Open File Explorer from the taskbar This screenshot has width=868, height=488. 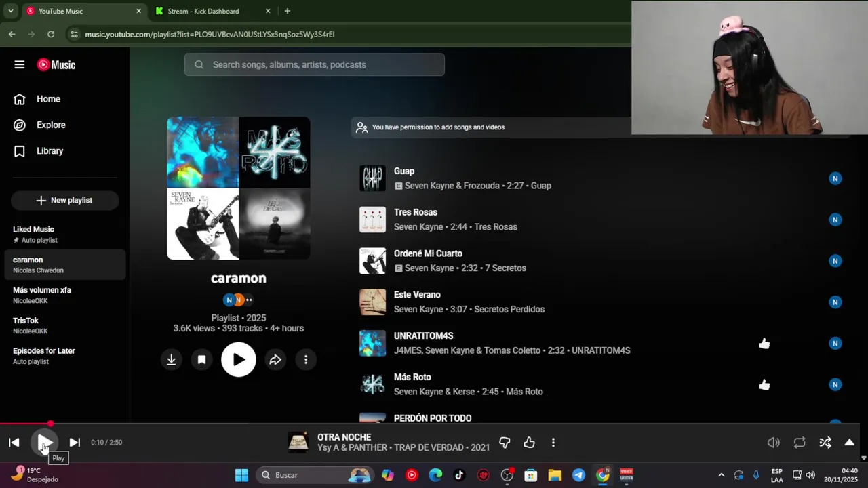click(555, 475)
